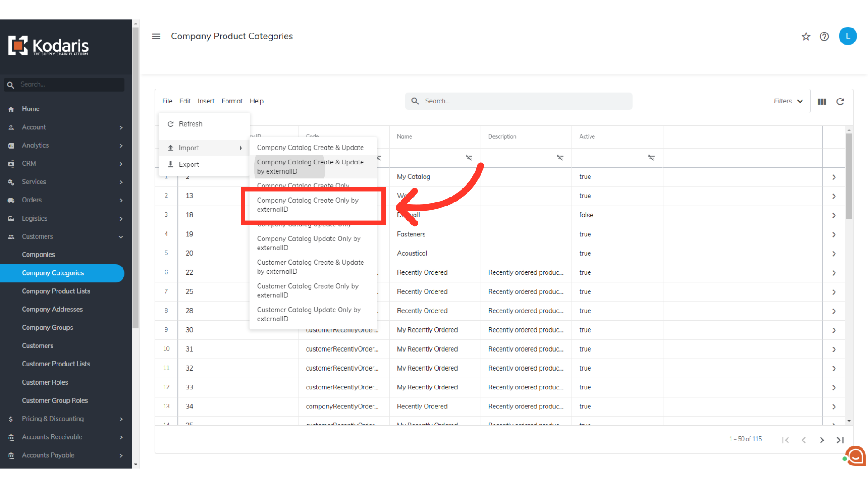Choose Export from the File menu
Viewport: 868px width, 488px height.
tap(189, 164)
